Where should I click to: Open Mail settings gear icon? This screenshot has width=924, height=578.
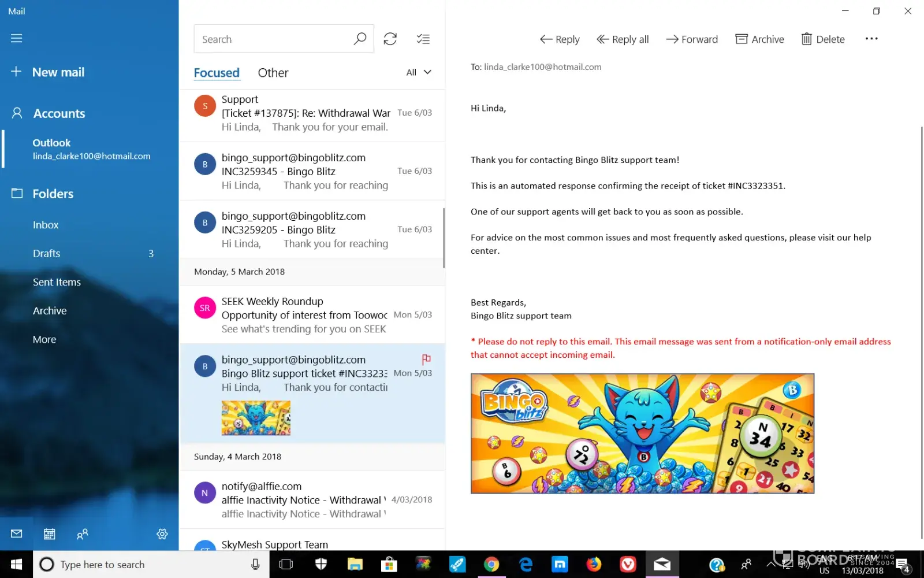tap(162, 534)
